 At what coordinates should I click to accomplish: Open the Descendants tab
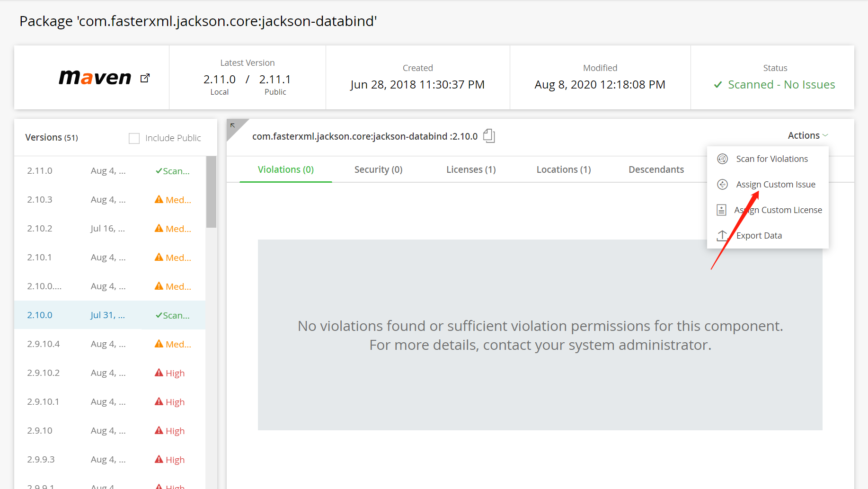(x=656, y=169)
